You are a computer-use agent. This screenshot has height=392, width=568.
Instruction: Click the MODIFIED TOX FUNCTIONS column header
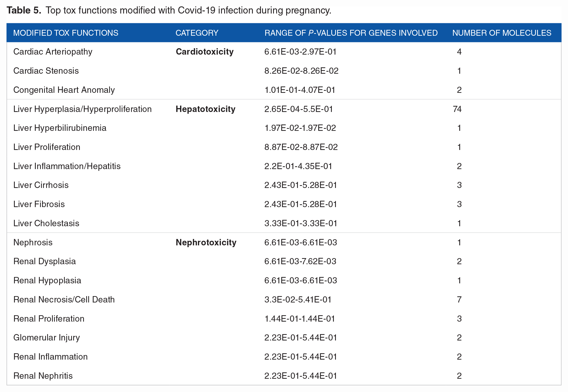point(66,33)
